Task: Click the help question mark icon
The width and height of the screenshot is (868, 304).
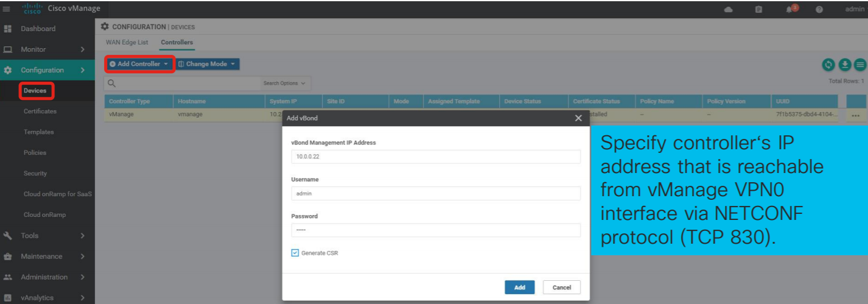Action: 819,9
